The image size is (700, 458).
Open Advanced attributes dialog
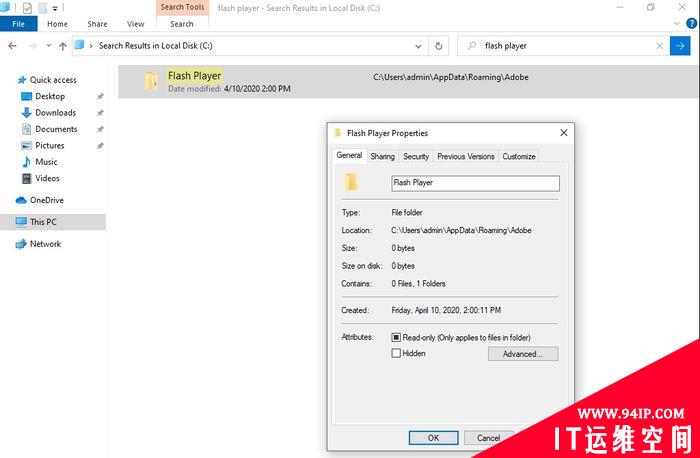click(x=523, y=354)
